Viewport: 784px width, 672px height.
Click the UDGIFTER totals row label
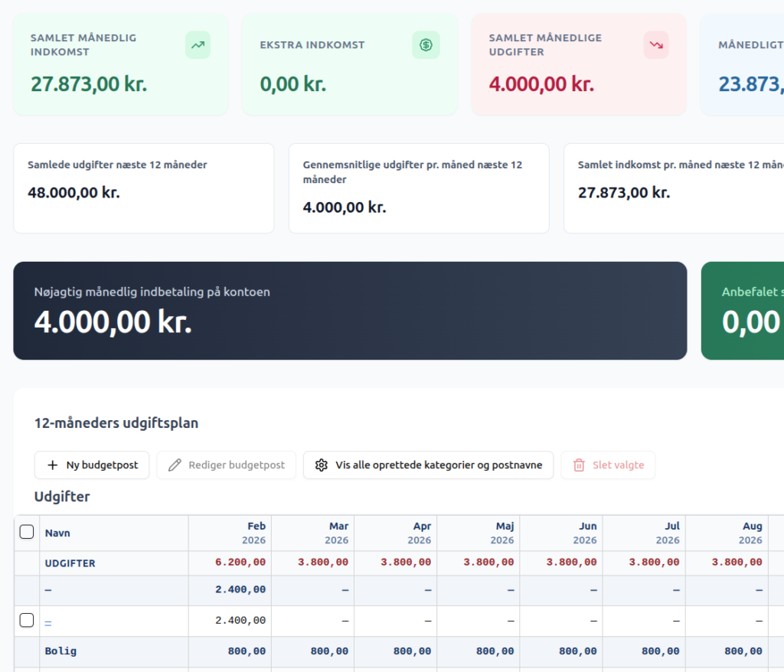pos(70,563)
